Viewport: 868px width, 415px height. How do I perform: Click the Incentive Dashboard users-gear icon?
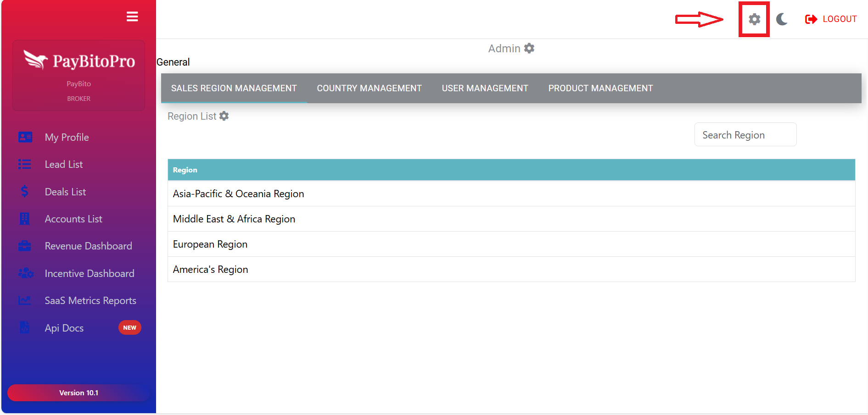click(25, 273)
